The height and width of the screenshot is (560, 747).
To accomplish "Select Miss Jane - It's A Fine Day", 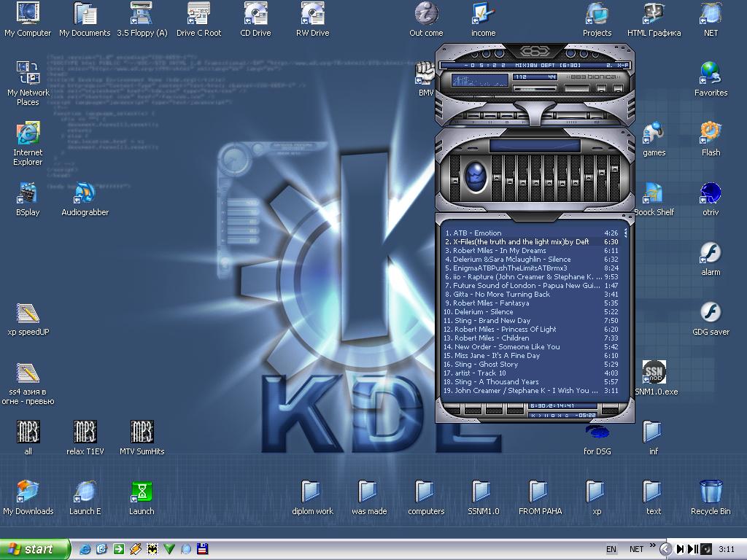I will tap(531, 355).
